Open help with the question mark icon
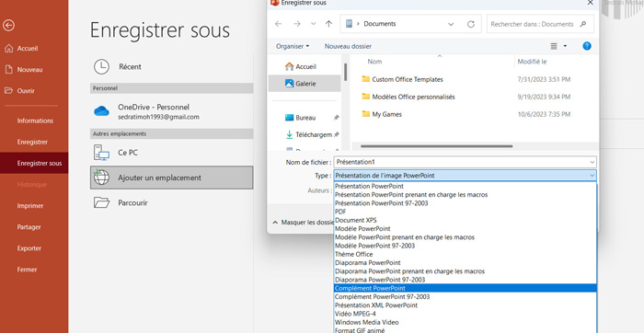Screen dimensions: 644x333 [587, 46]
